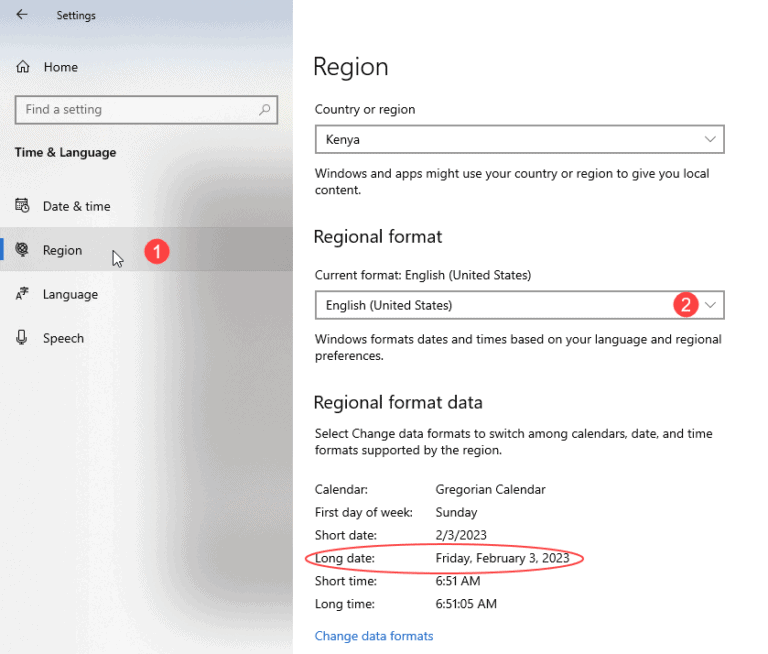The width and height of the screenshot is (768, 654).
Task: Click the Long date value text
Action: (502, 558)
